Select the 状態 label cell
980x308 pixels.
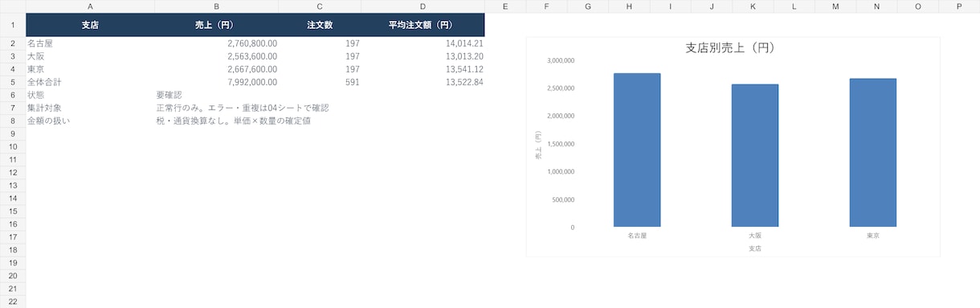point(90,95)
